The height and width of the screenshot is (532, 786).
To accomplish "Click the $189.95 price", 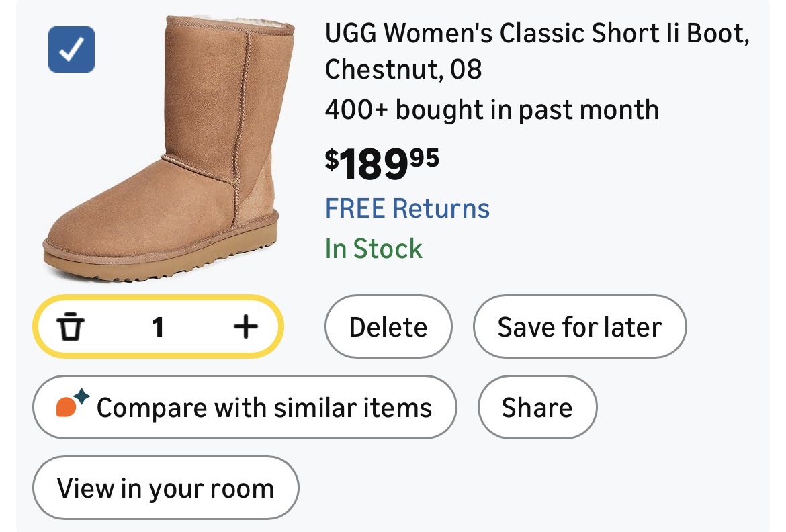I will tap(382, 164).
